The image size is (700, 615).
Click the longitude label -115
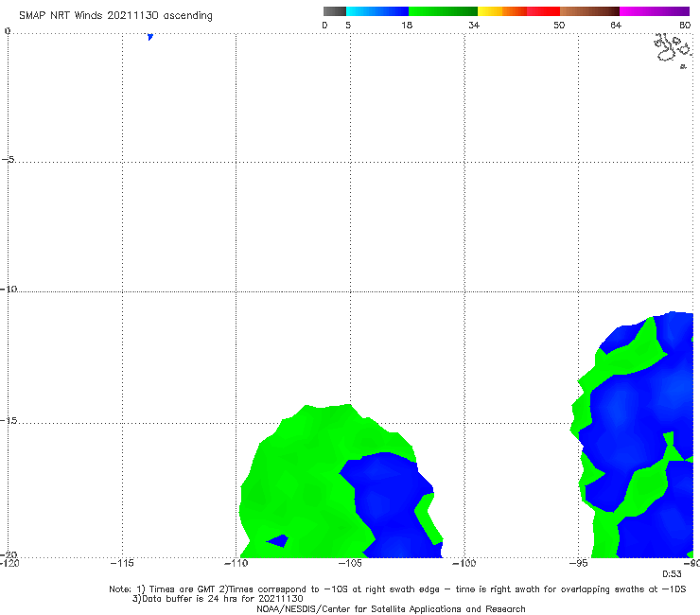(x=122, y=563)
